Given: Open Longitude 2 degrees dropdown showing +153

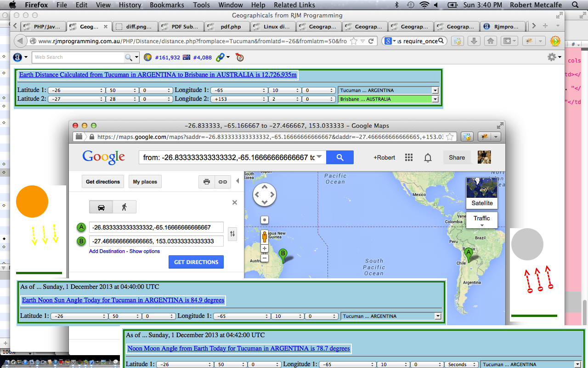Looking at the screenshot, I should coord(238,99).
